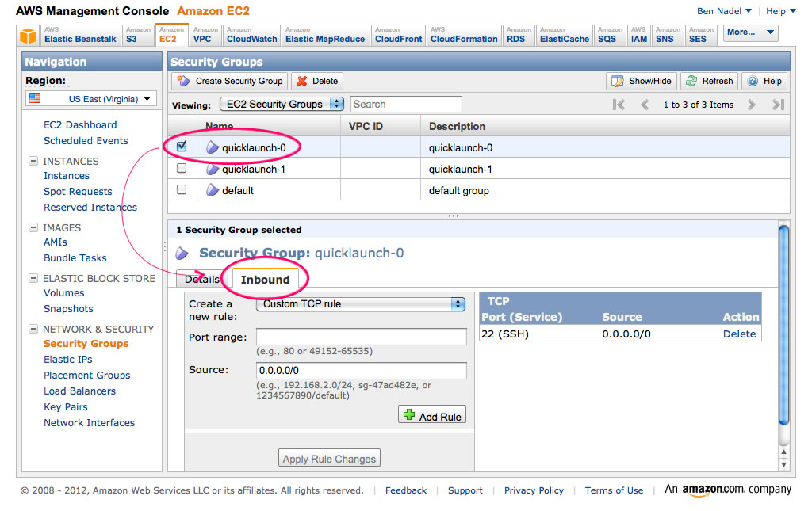Go to the previous page of items
This screenshot has width=812, height=511.
pyautogui.click(x=645, y=105)
